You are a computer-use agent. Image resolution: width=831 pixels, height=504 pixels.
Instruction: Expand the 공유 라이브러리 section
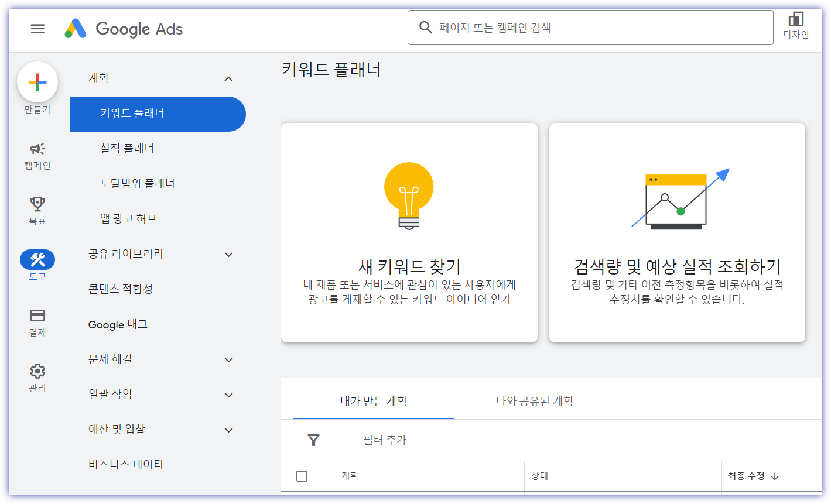tap(228, 254)
